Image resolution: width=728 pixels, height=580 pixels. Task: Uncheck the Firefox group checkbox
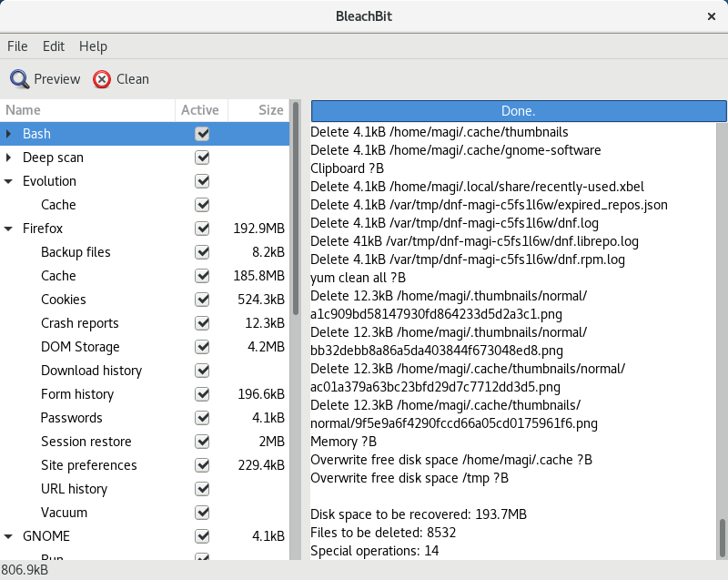202,229
